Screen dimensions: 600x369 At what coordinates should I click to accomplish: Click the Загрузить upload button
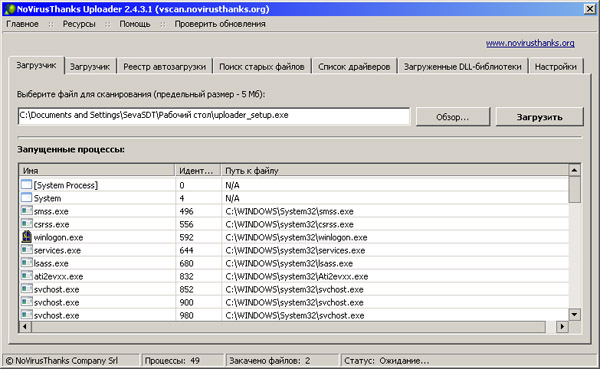[x=540, y=117]
